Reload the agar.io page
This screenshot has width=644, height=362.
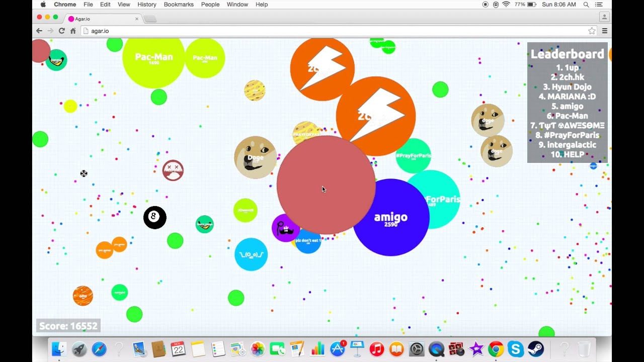point(61,31)
